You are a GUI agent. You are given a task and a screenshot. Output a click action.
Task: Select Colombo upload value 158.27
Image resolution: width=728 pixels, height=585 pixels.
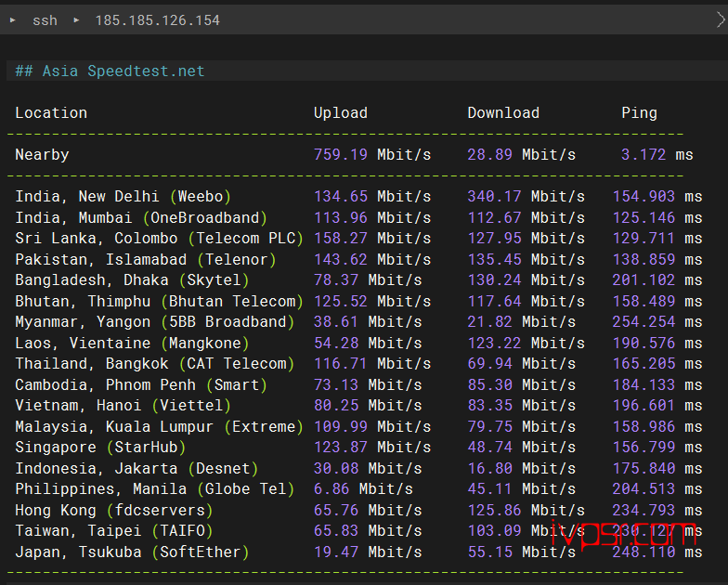[x=340, y=238]
